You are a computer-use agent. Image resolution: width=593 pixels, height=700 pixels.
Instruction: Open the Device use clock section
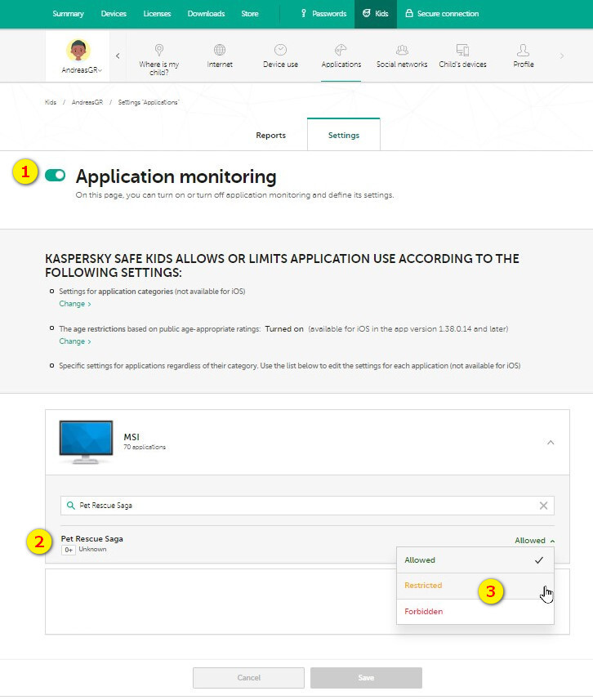[280, 56]
